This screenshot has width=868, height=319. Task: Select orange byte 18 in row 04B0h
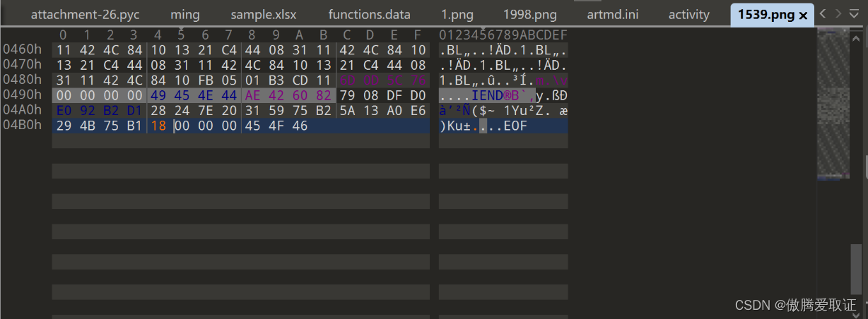pyautogui.click(x=158, y=126)
